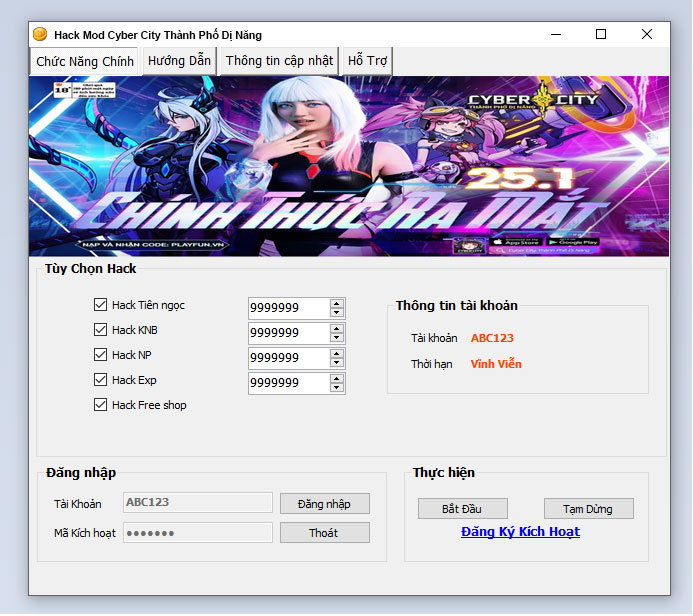This screenshot has height=616, width=693.
Task: Open the Đăng Ký Kích Hoạt link
Action: click(x=520, y=532)
